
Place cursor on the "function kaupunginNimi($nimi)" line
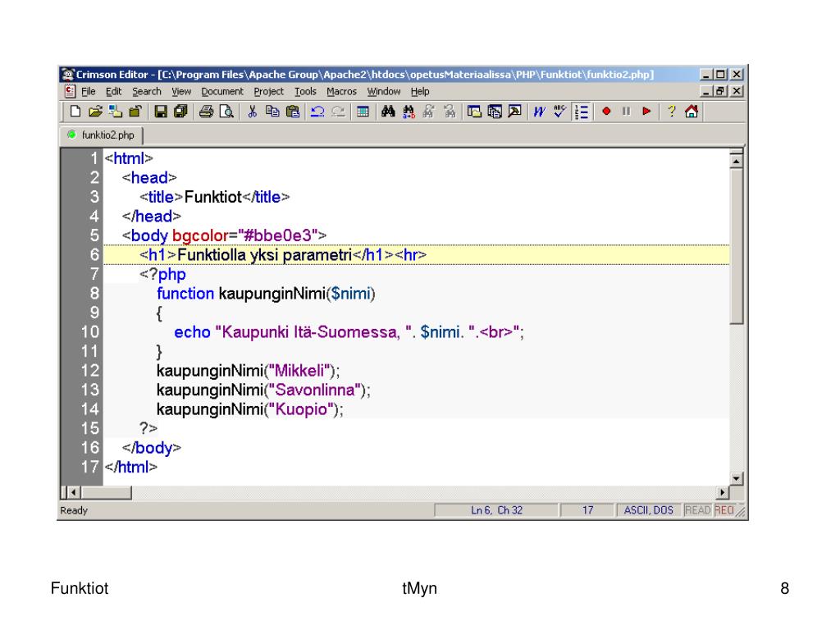266,294
